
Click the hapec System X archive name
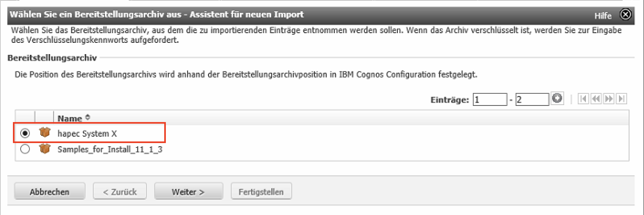[x=87, y=134]
